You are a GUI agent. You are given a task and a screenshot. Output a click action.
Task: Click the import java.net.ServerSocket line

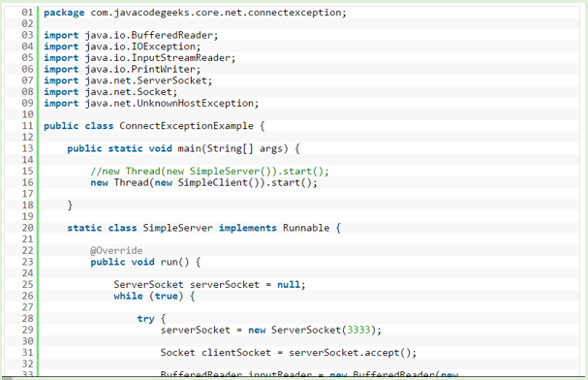(x=128, y=80)
